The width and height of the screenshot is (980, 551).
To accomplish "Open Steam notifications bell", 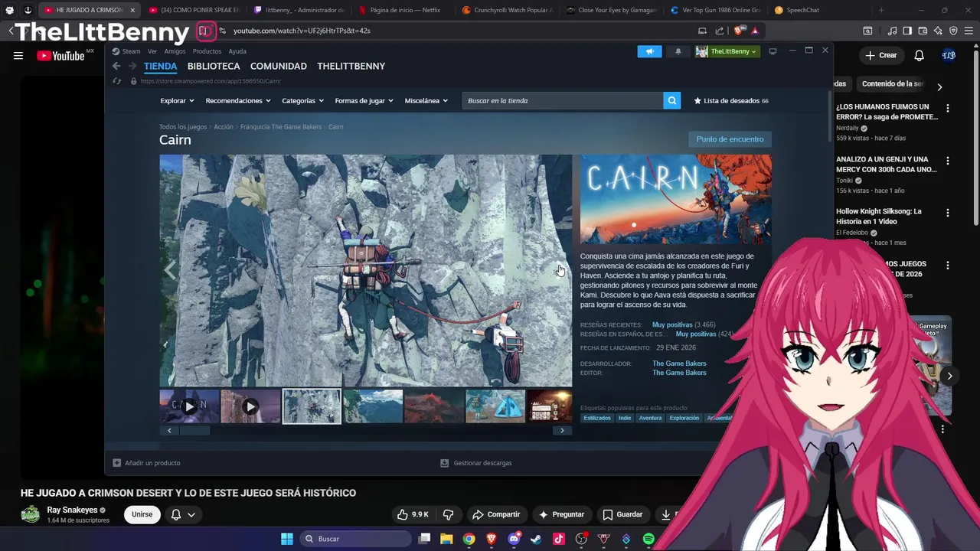I will point(678,51).
